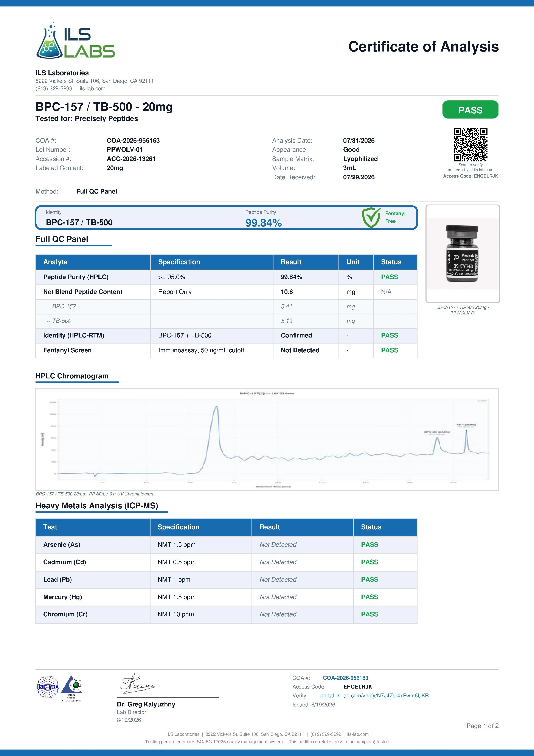Image resolution: width=534 pixels, height=756 pixels.
Task: Click the Appearance value Good
Action: click(351, 150)
